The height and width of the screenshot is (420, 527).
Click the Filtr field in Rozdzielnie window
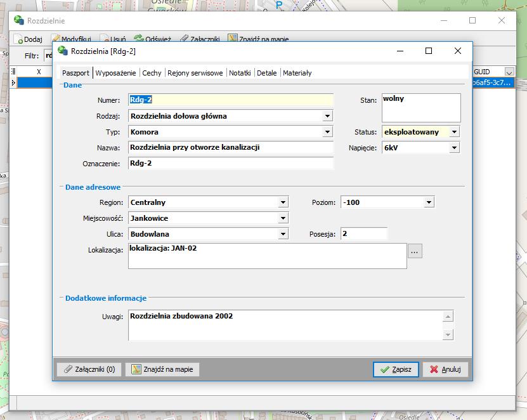coord(48,55)
